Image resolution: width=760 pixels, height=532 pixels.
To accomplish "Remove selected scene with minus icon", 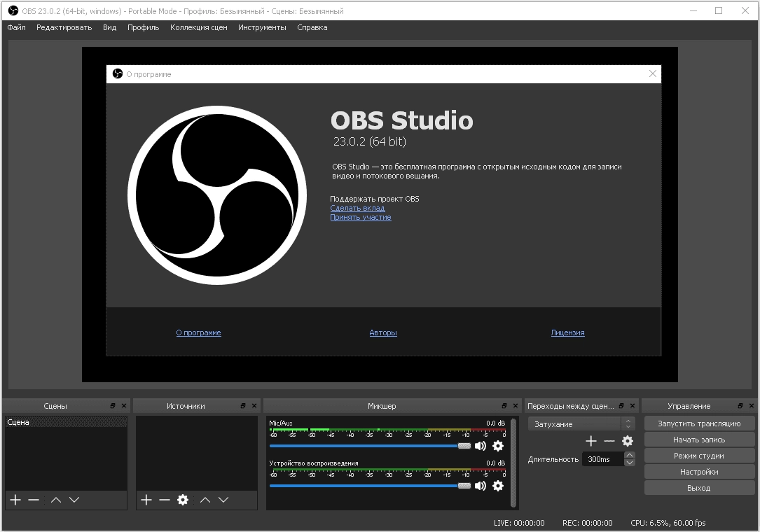I will 34,500.
